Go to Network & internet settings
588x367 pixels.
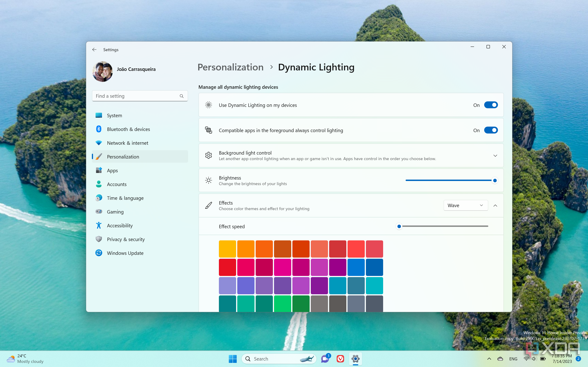tap(127, 143)
